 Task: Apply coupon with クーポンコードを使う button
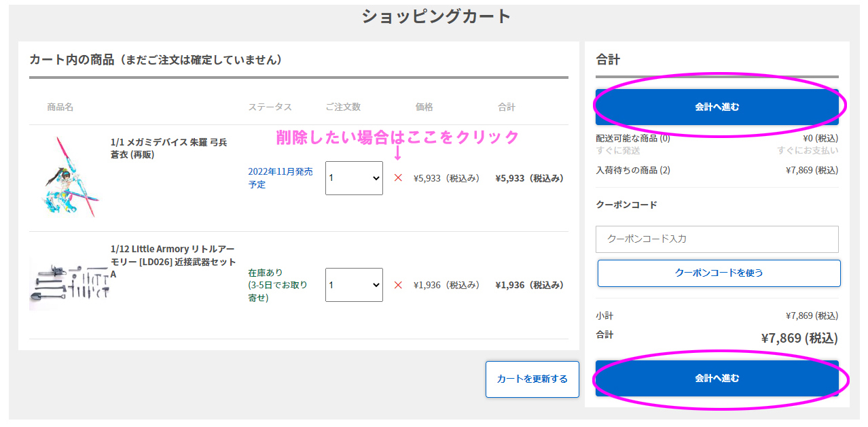(719, 273)
